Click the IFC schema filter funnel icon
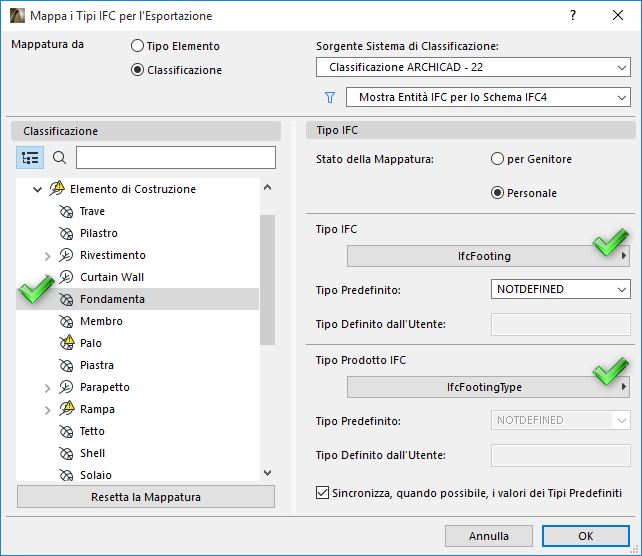Viewport: 642px width, 556px height. pos(330,97)
